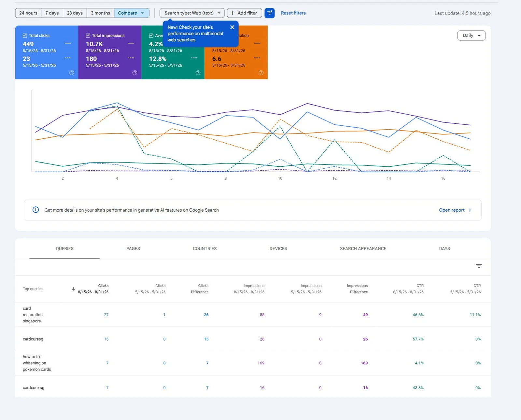This screenshot has width=521, height=420.
Task: Open help icon on Total clicks card
Action: pyautogui.click(x=72, y=73)
